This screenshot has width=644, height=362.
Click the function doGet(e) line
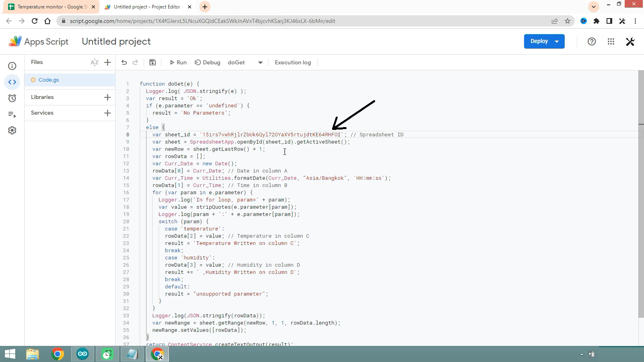[169, 84]
